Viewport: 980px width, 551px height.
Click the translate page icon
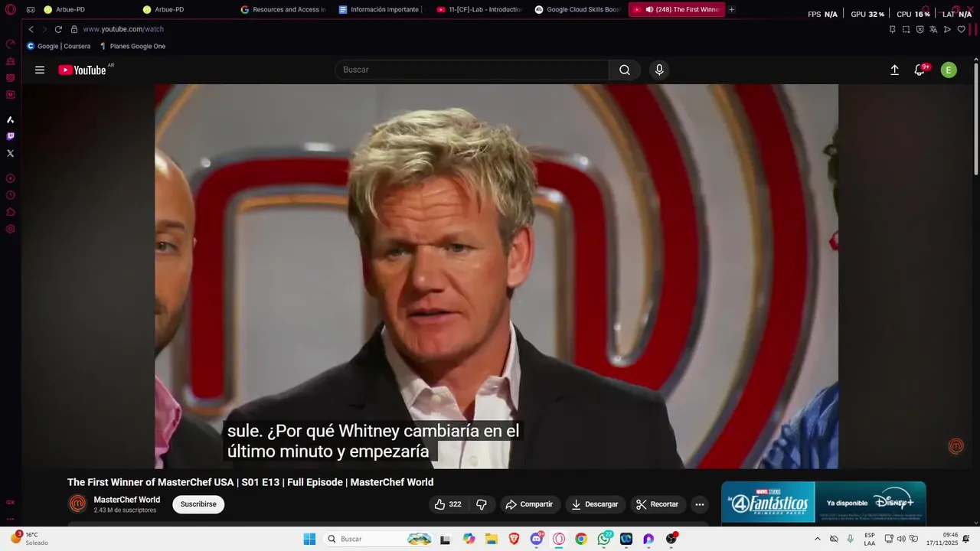point(933,29)
